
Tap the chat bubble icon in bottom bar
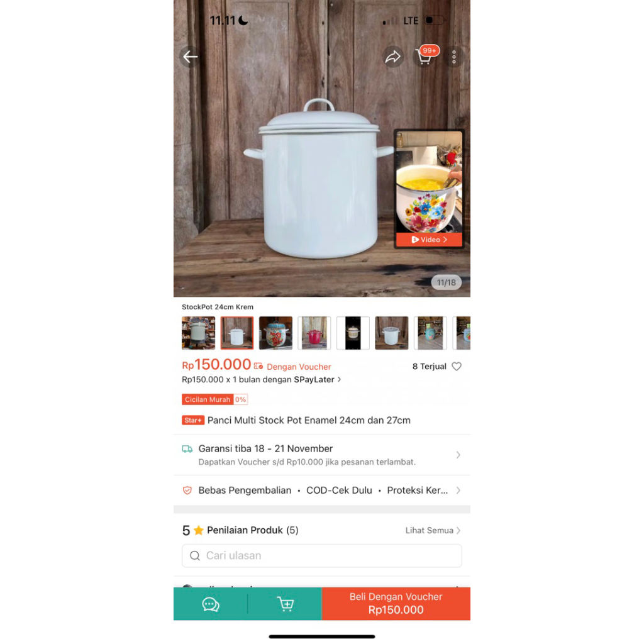[211, 604]
